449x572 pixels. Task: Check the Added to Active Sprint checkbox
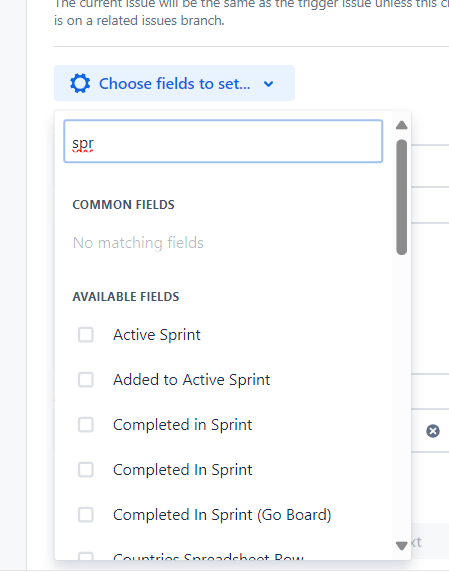[86, 379]
